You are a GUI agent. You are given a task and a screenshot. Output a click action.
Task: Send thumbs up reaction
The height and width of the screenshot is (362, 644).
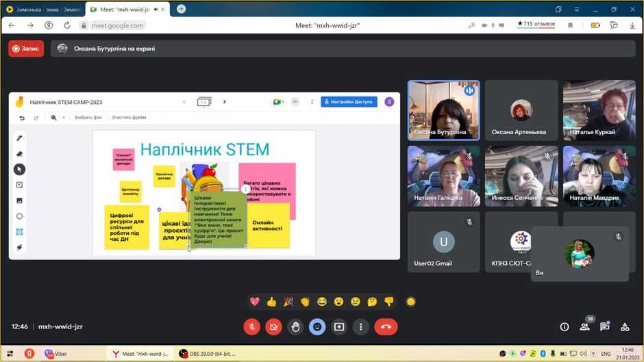[271, 302]
